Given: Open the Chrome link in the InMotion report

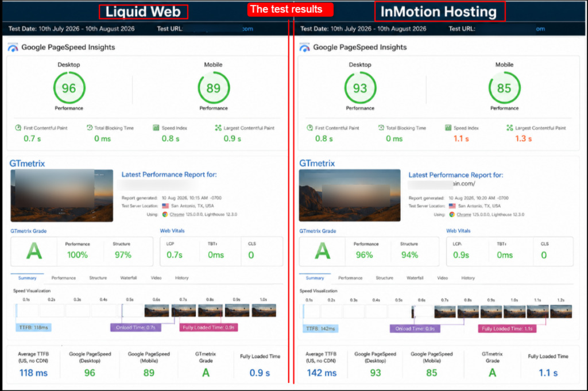Looking at the screenshot, I should tap(464, 214).
